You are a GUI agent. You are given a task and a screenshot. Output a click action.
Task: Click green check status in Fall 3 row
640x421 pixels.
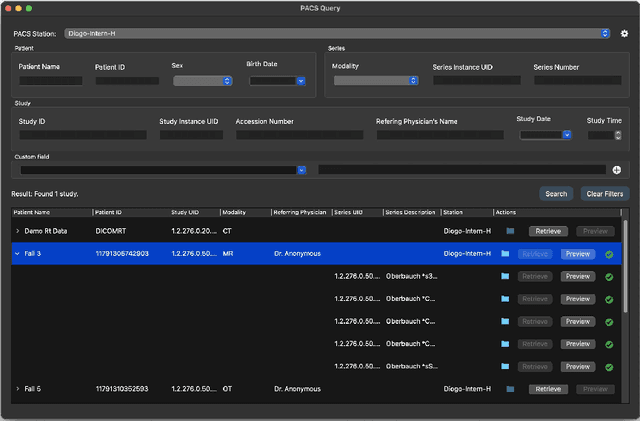tap(609, 254)
